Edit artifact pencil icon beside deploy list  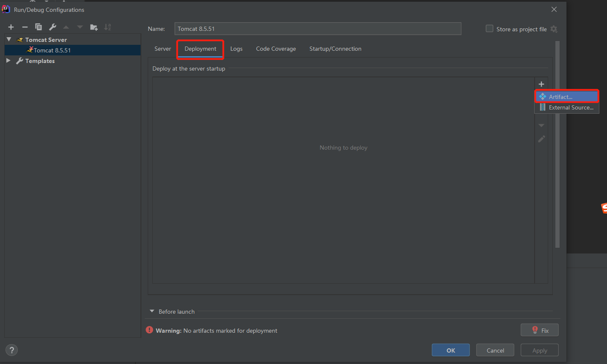tap(541, 139)
